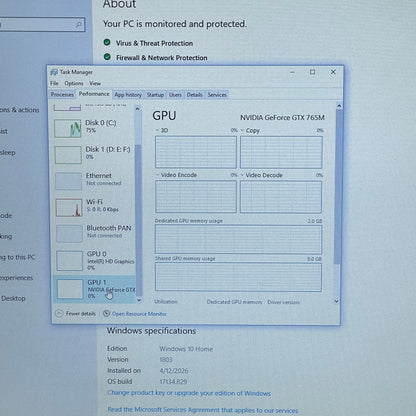This screenshot has height=416, width=416.
Task: Open the Details tab
Action: click(x=195, y=95)
